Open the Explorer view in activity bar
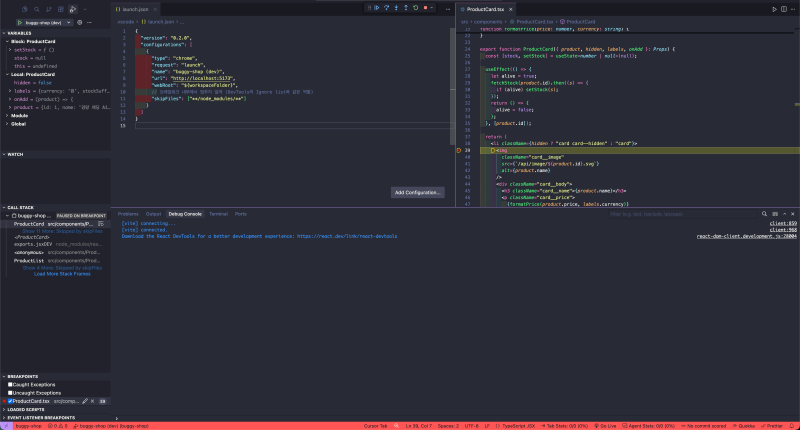This screenshot has width=800, height=430. 24,9
